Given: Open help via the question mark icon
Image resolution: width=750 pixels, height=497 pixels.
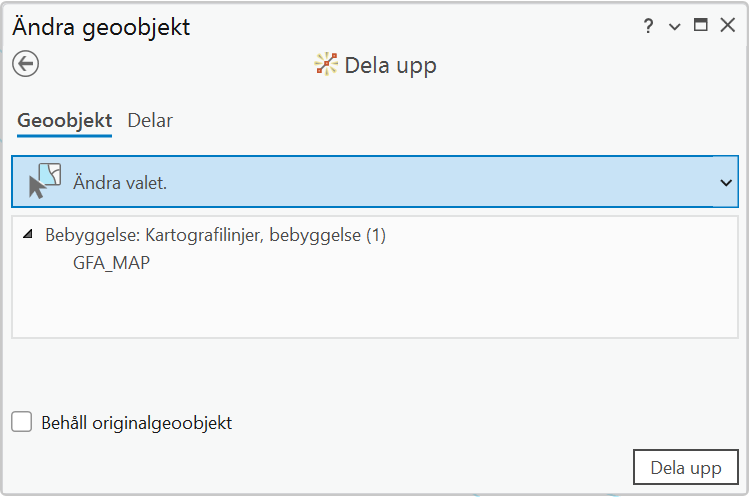Looking at the screenshot, I should point(649,27).
